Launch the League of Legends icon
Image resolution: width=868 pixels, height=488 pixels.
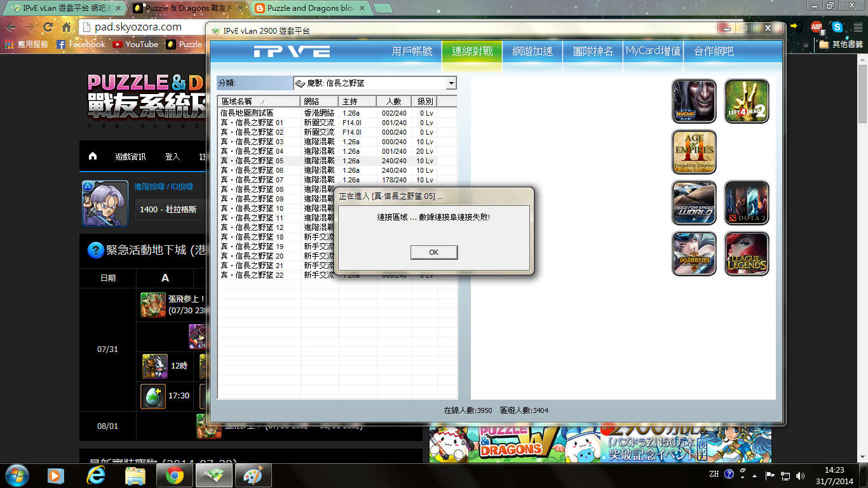pyautogui.click(x=747, y=254)
